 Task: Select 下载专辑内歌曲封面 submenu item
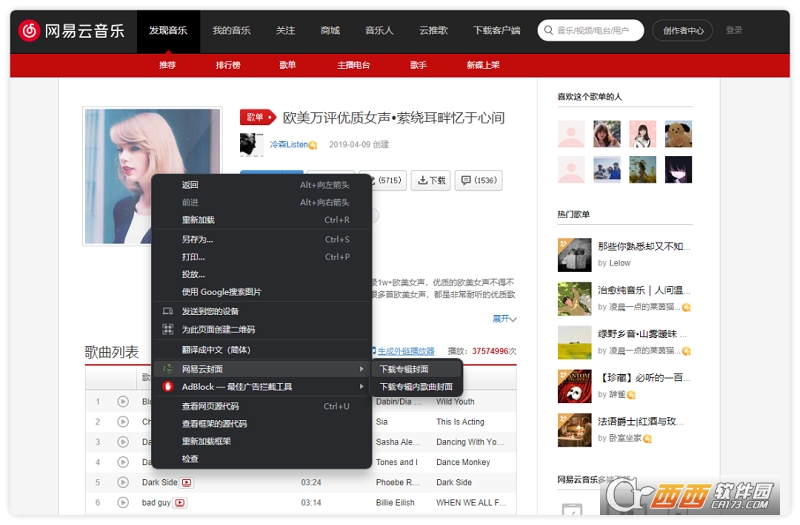[416, 387]
